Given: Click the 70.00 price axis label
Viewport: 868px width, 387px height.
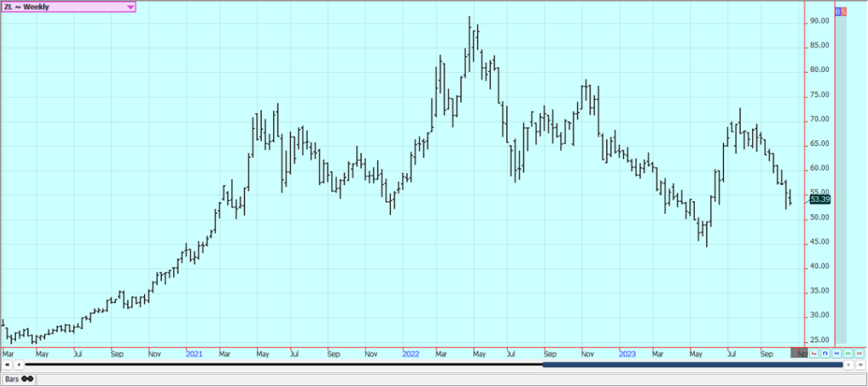Looking at the screenshot, I should 820,119.
